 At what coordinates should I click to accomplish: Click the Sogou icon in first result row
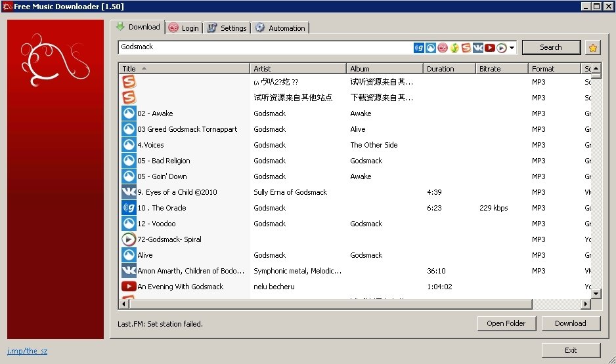click(129, 81)
